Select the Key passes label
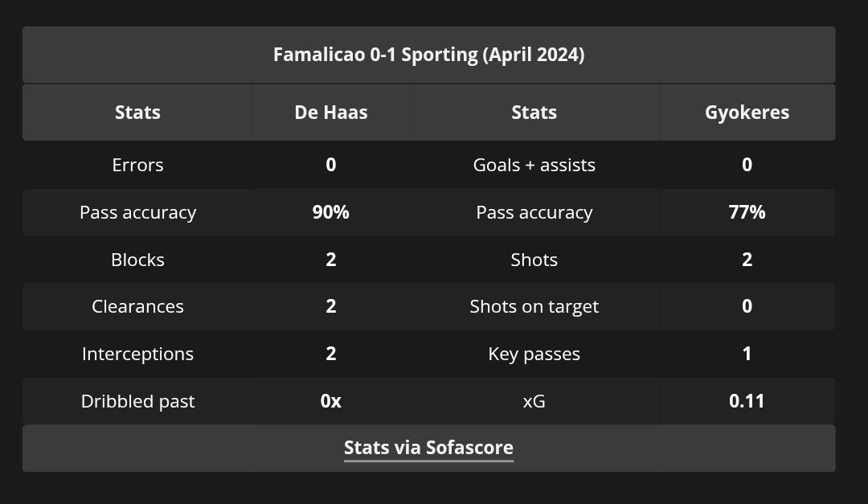Image resolution: width=868 pixels, height=504 pixels. 534,354
